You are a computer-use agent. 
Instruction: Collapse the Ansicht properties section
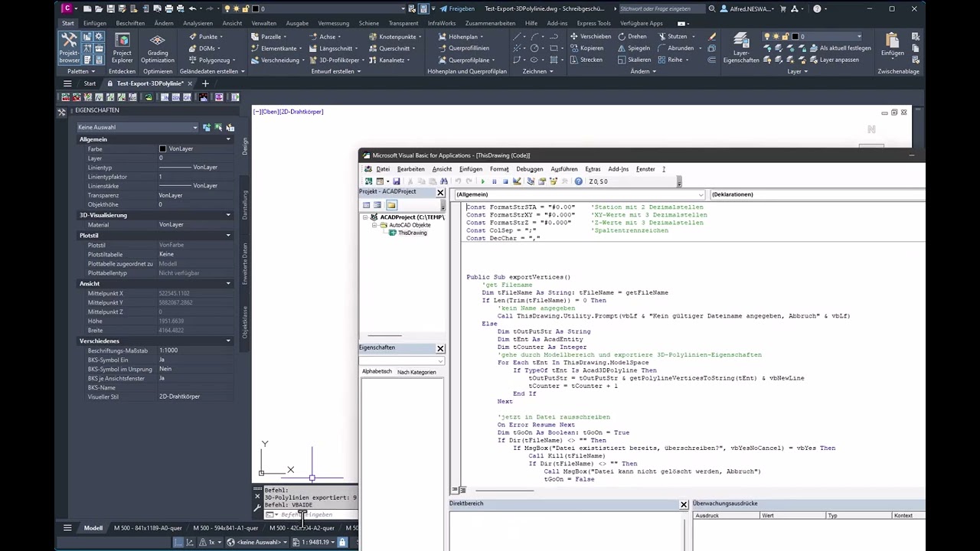pyautogui.click(x=228, y=284)
